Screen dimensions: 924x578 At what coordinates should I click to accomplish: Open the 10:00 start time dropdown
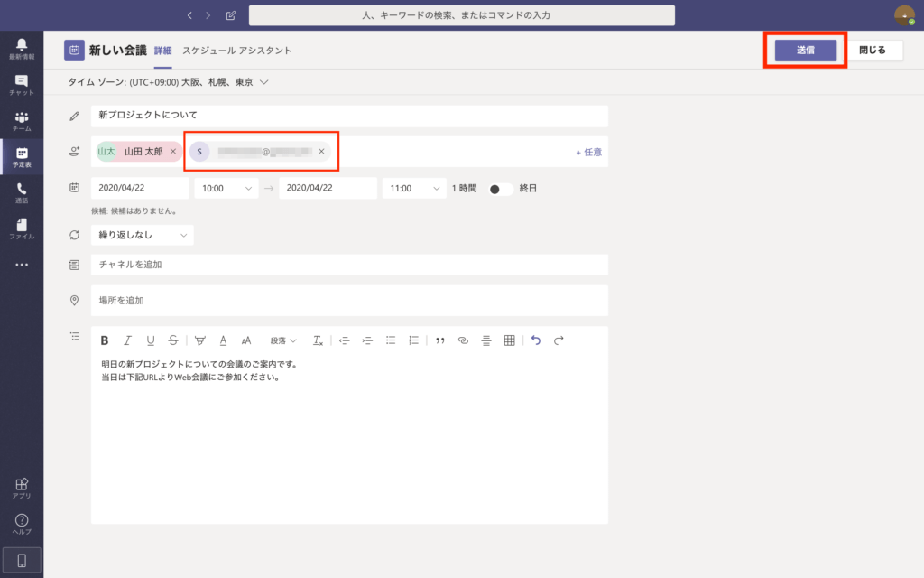tap(226, 188)
